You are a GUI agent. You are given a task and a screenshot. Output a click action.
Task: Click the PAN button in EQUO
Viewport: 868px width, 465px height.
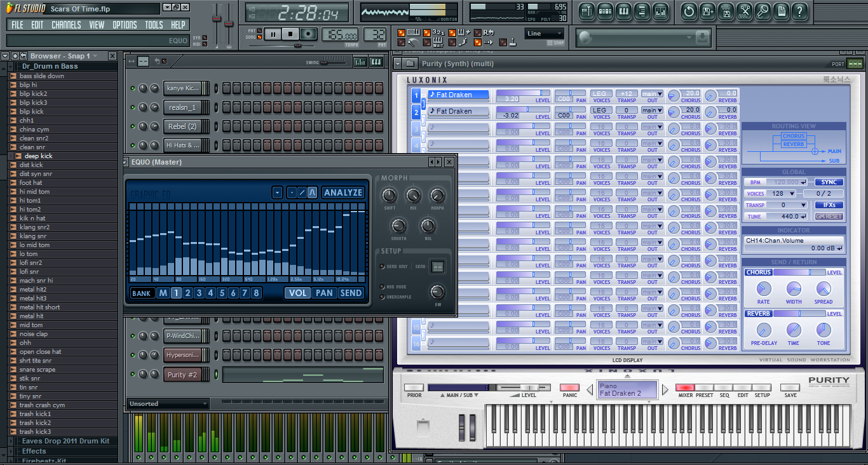pyautogui.click(x=324, y=293)
